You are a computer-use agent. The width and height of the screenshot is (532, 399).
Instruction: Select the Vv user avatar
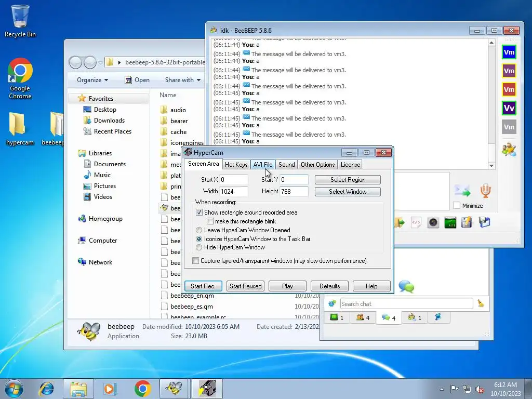coord(509,108)
